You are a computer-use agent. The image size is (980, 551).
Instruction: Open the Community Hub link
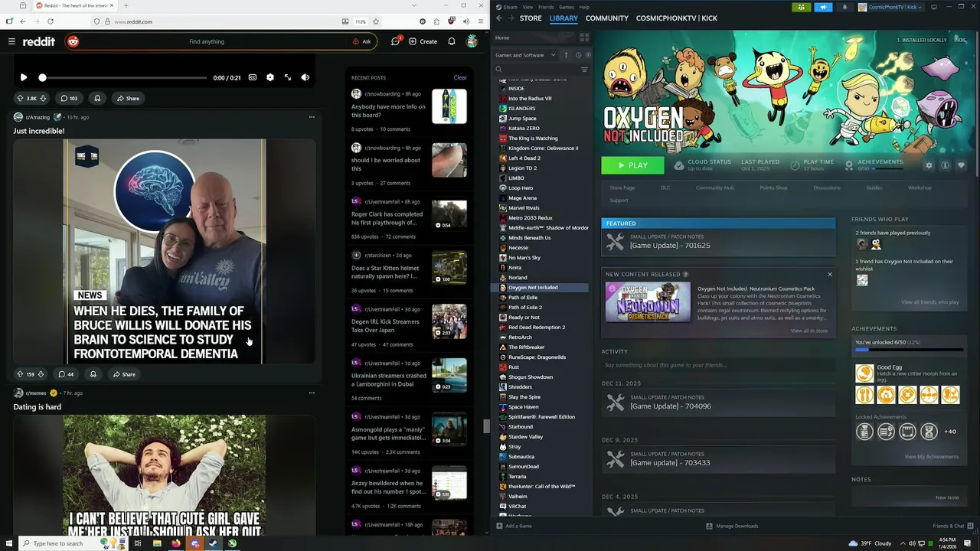point(714,187)
